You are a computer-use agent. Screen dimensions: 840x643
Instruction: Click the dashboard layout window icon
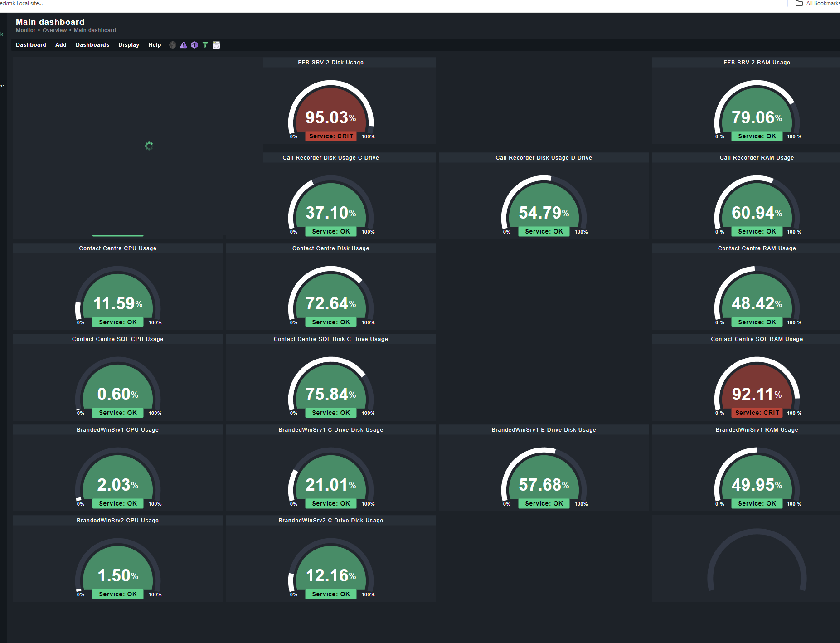(x=216, y=45)
